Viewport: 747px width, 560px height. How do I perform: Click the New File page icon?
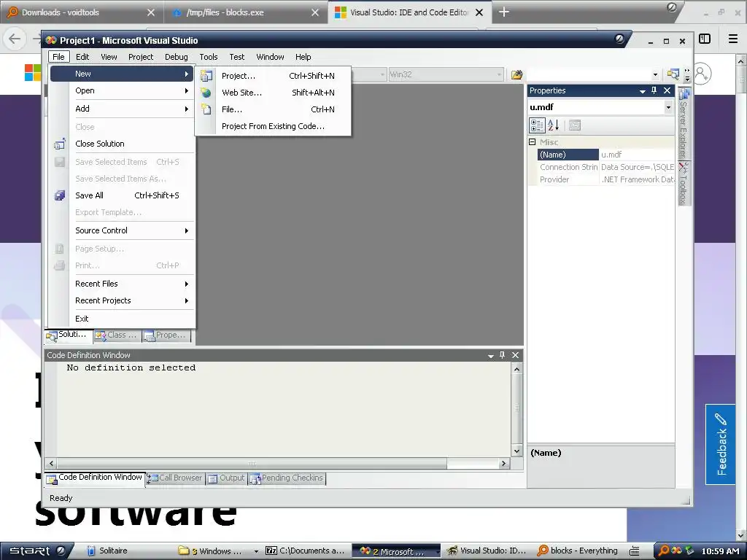tap(206, 109)
